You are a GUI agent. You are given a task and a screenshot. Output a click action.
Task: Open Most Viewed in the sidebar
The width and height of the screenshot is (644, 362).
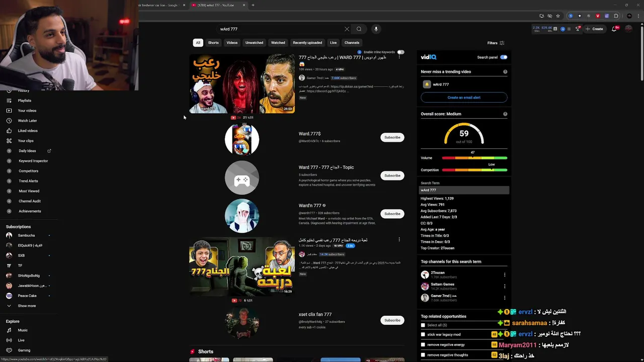coord(29,191)
